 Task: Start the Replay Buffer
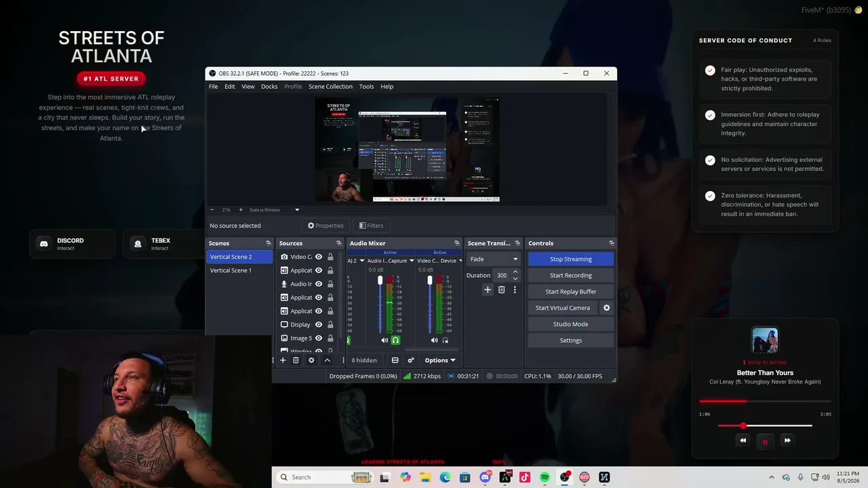[571, 291]
